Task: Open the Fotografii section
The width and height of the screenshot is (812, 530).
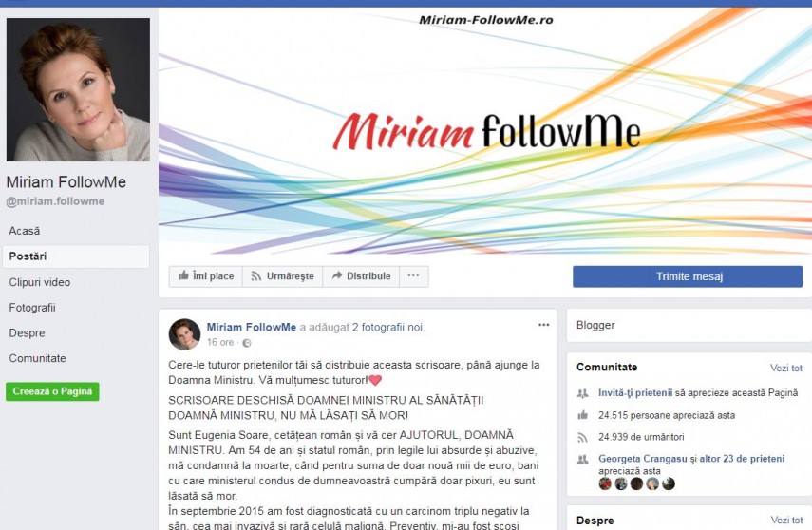Action: [x=32, y=308]
